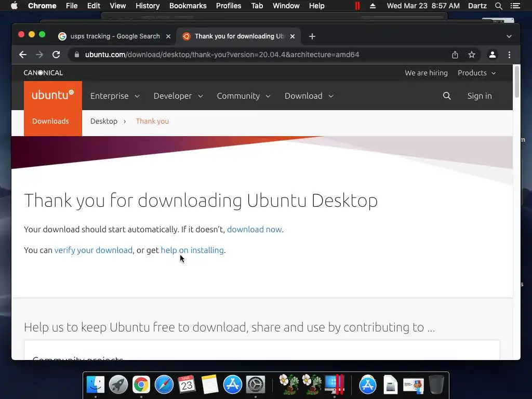Viewport: 532px width, 399px height.
Task: Click the Ubuntu site search magnifier
Action: tap(447, 96)
